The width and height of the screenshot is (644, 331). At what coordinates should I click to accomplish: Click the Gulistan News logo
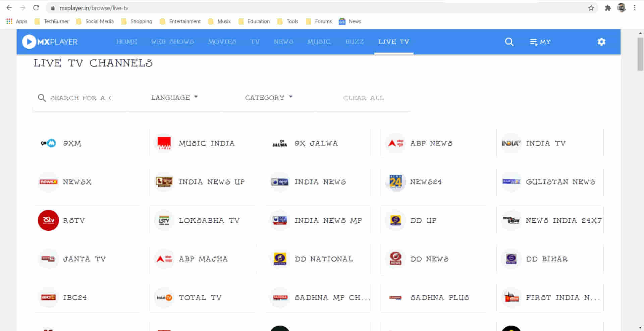(x=511, y=182)
